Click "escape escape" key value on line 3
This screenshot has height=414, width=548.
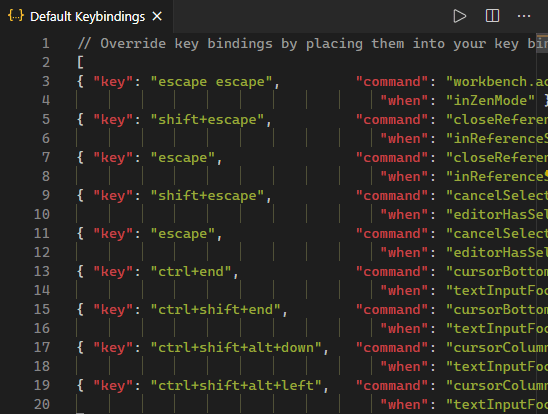211,82
